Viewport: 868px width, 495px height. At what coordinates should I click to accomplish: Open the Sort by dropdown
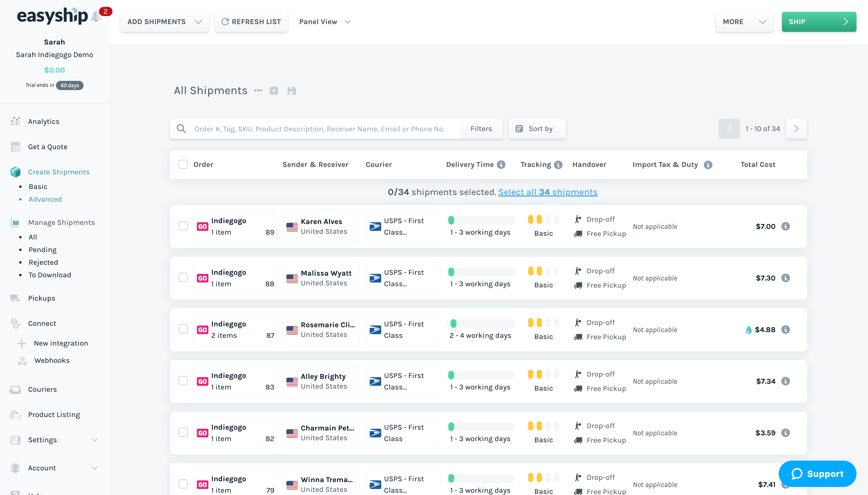coord(537,128)
